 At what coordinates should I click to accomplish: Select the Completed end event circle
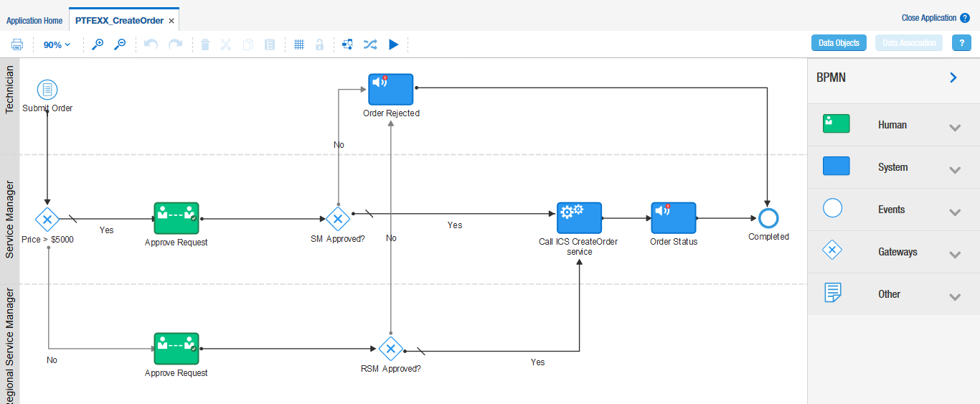pyautogui.click(x=768, y=218)
